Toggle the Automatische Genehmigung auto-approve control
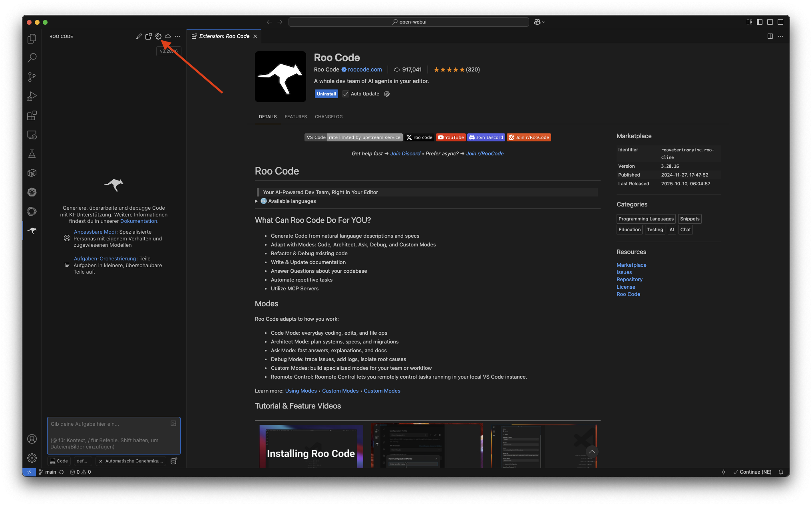The width and height of the screenshot is (812, 506). 131,461
